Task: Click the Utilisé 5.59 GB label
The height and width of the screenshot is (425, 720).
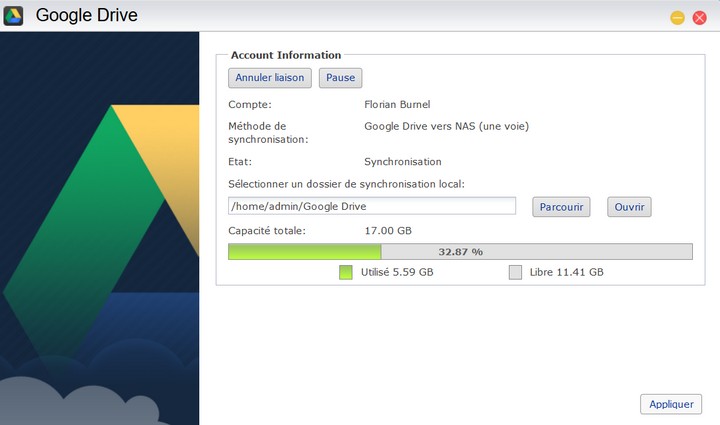Action: pos(397,272)
